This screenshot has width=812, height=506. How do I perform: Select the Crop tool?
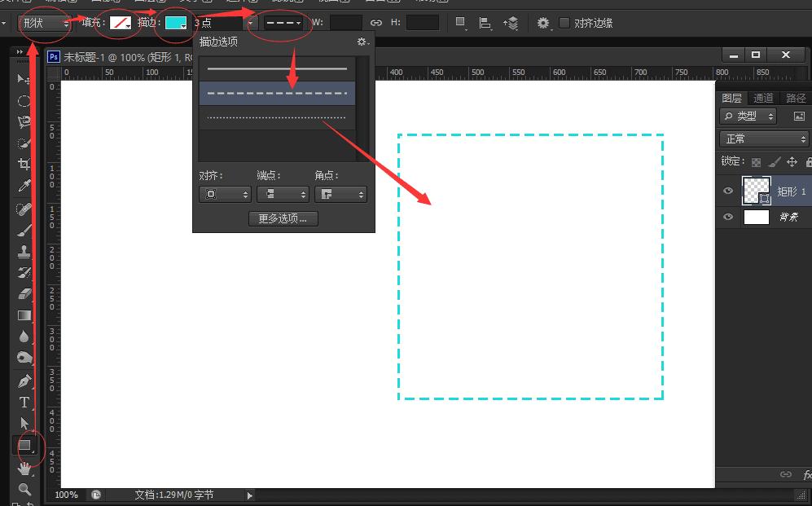[x=24, y=164]
